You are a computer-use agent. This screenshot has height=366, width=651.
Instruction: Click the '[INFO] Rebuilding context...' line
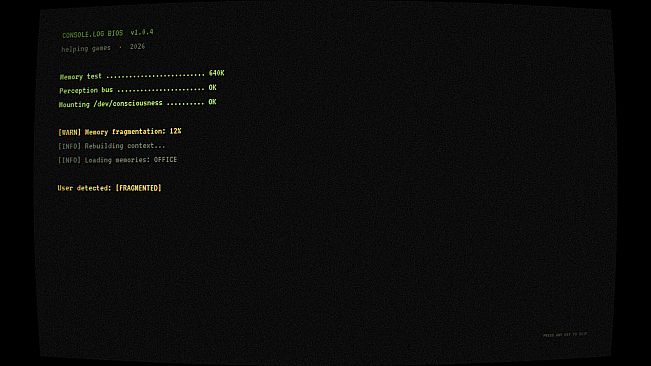[112, 146]
